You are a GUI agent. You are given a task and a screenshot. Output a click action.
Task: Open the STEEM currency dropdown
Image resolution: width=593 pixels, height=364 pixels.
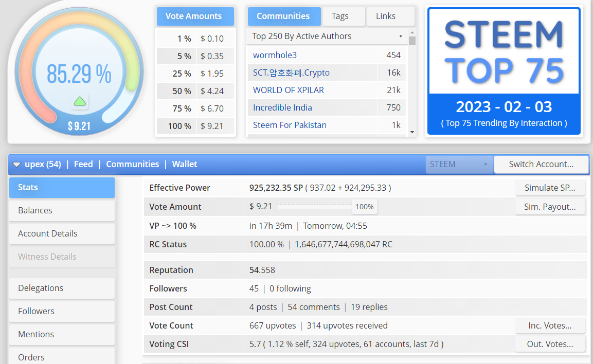[x=459, y=165]
